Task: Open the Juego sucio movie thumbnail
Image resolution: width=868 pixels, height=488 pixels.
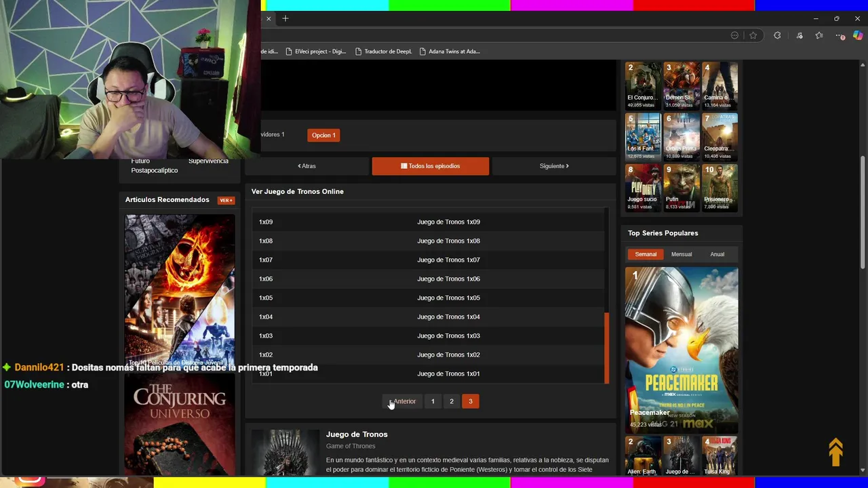Action: [x=643, y=188]
